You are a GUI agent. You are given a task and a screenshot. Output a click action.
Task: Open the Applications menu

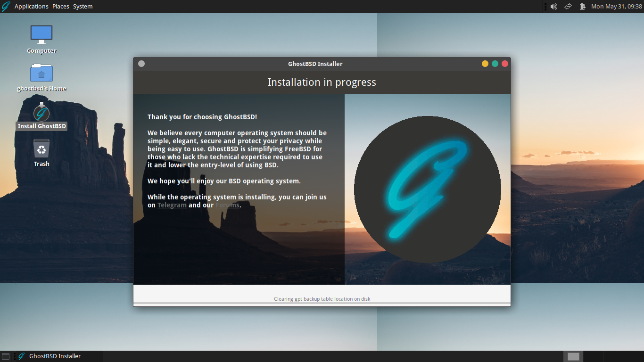[32, 7]
